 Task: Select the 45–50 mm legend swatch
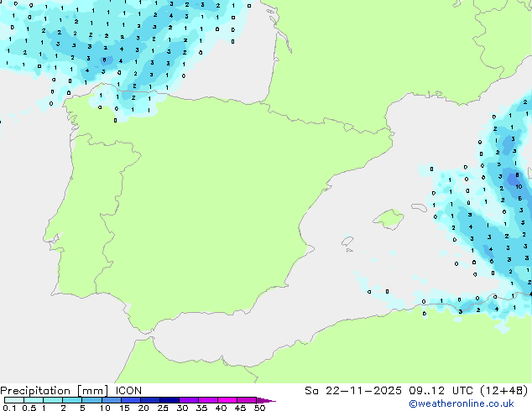247,400
